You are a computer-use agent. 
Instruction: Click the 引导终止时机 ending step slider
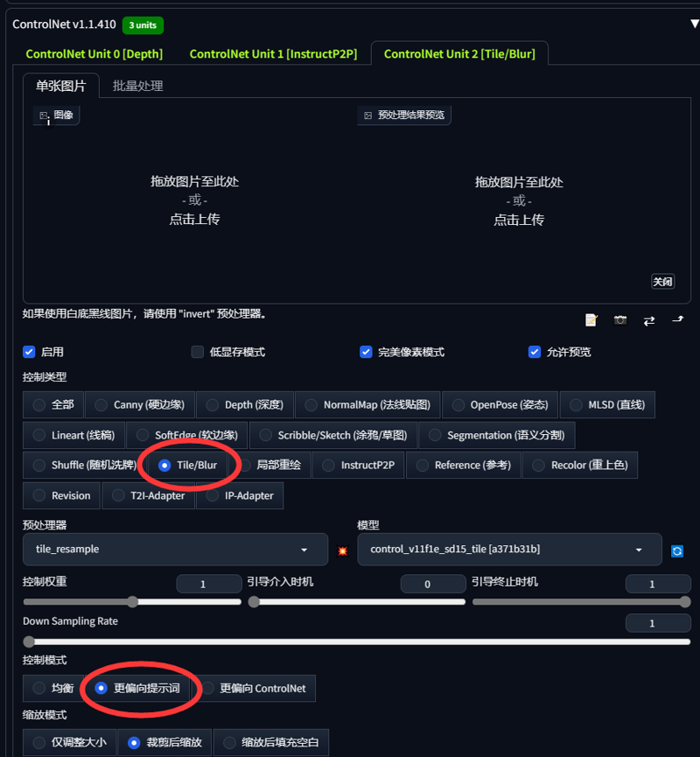581,601
